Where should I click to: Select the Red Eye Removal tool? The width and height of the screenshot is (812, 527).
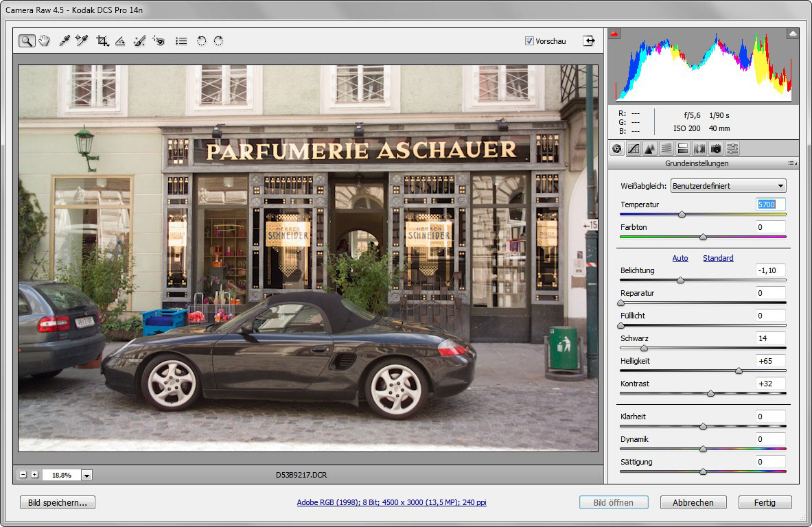(159, 41)
